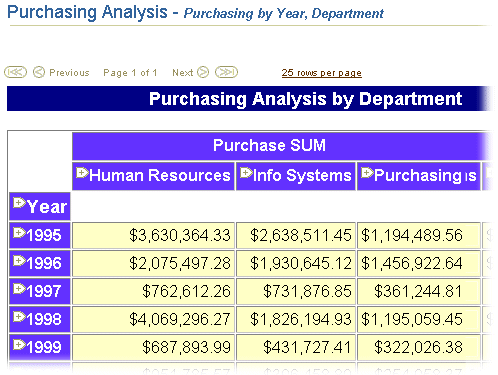The height and width of the screenshot is (375, 498).
Task: Select the 1997 row label
Action: [44, 291]
